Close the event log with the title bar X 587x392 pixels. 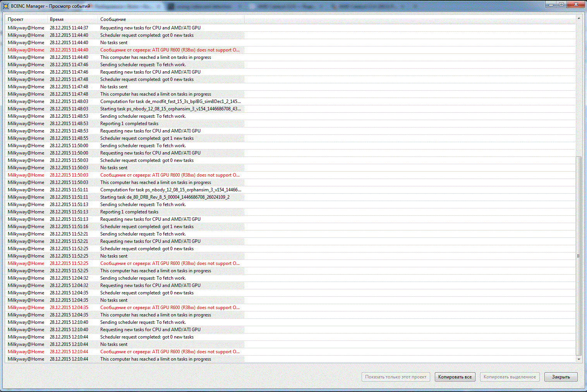click(576, 4)
